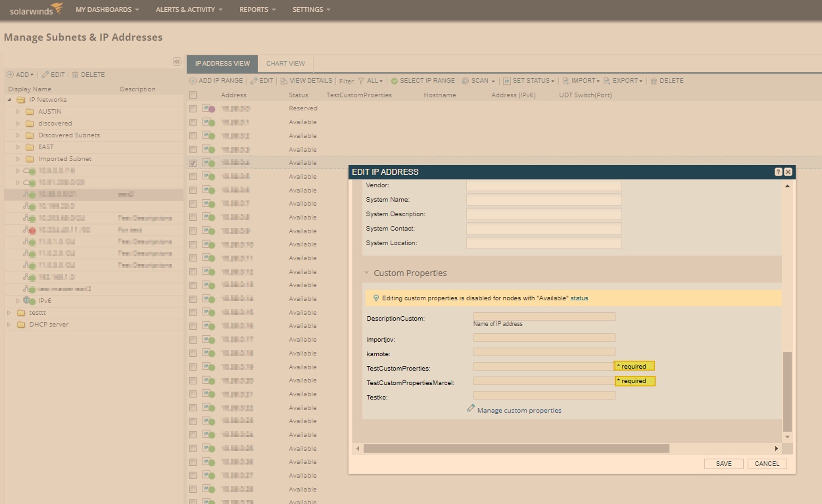The height and width of the screenshot is (504, 822).
Task: Uncheck the selected IP address row checkbox
Action: tap(193, 163)
